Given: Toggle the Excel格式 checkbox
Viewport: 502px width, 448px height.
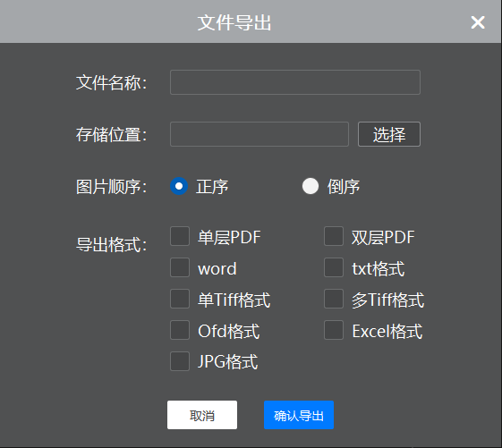Looking at the screenshot, I should (334, 330).
